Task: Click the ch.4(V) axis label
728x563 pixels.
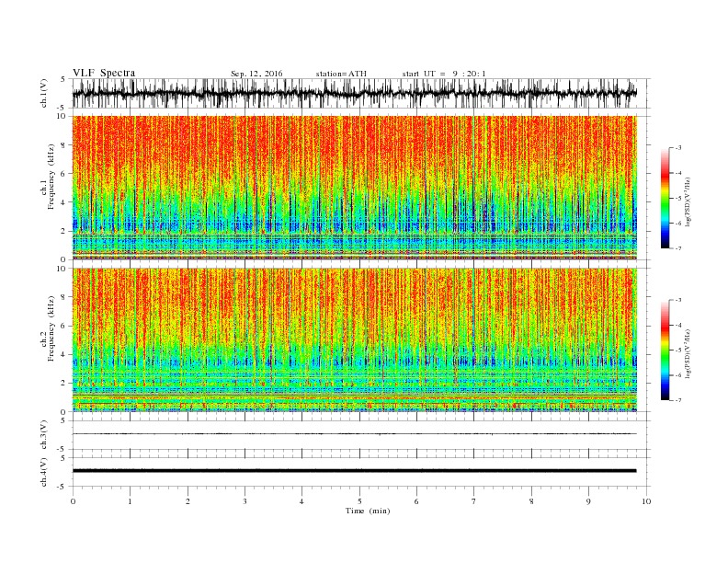Action: [44, 472]
